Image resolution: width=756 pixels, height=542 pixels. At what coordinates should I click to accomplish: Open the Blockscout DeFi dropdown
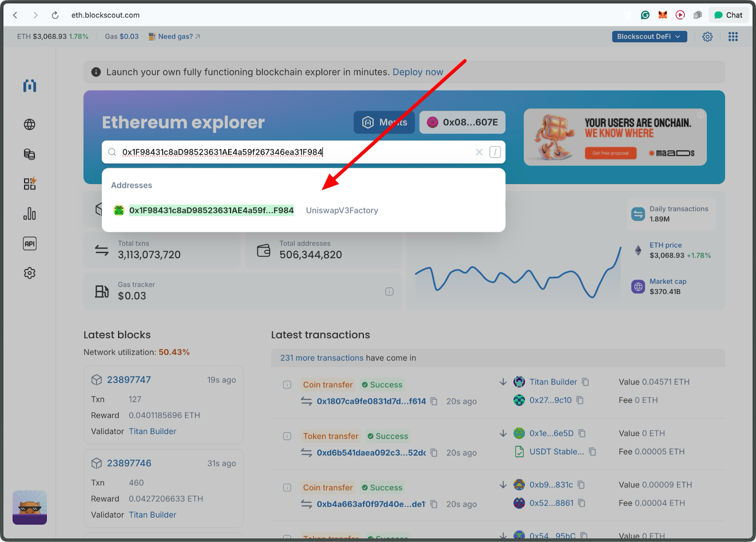649,36
